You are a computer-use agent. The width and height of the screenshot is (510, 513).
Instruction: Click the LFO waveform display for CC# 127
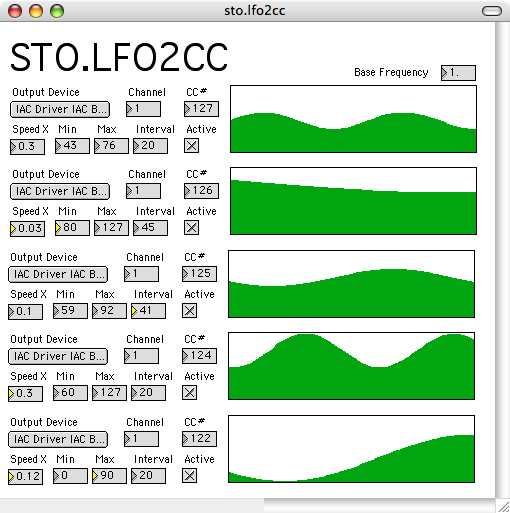coord(353,119)
